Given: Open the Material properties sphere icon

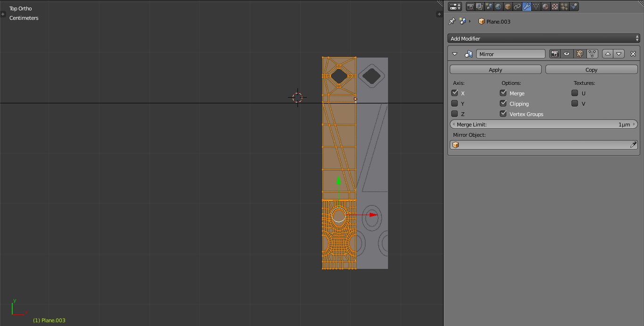Looking at the screenshot, I should click(545, 6).
